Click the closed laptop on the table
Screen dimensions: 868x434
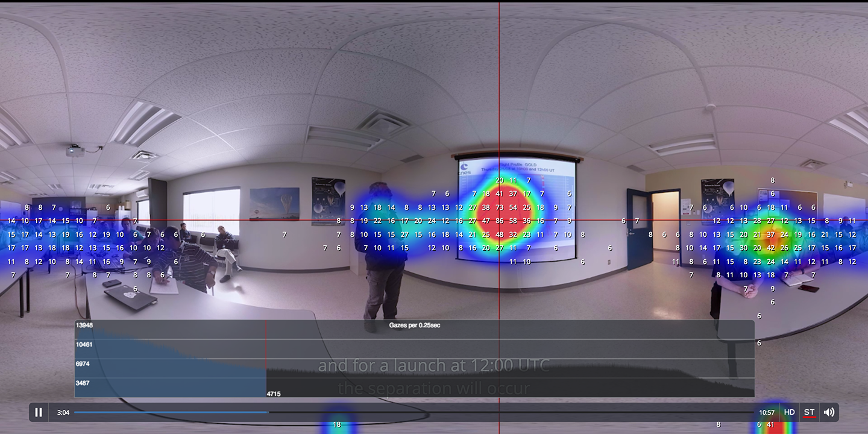point(130,297)
